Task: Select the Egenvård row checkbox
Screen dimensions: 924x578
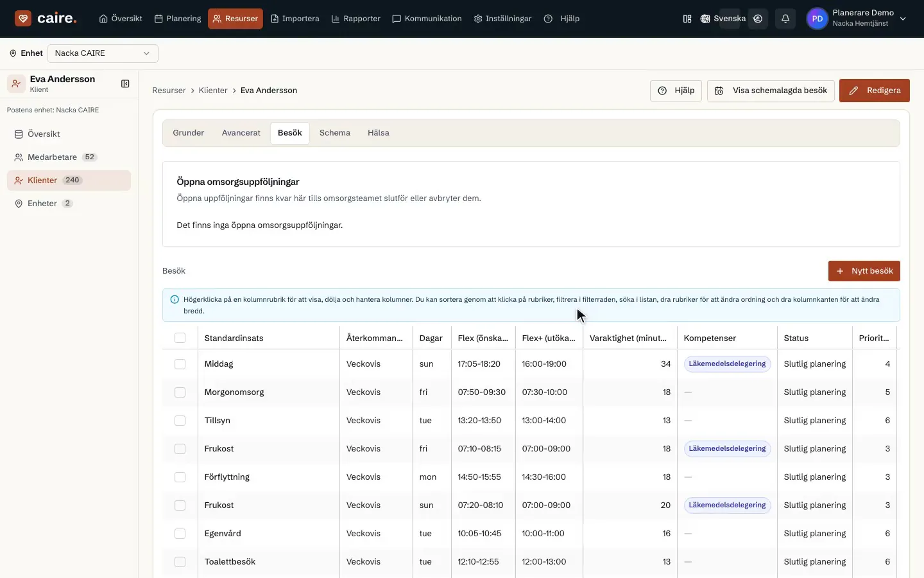Action: coord(180,534)
